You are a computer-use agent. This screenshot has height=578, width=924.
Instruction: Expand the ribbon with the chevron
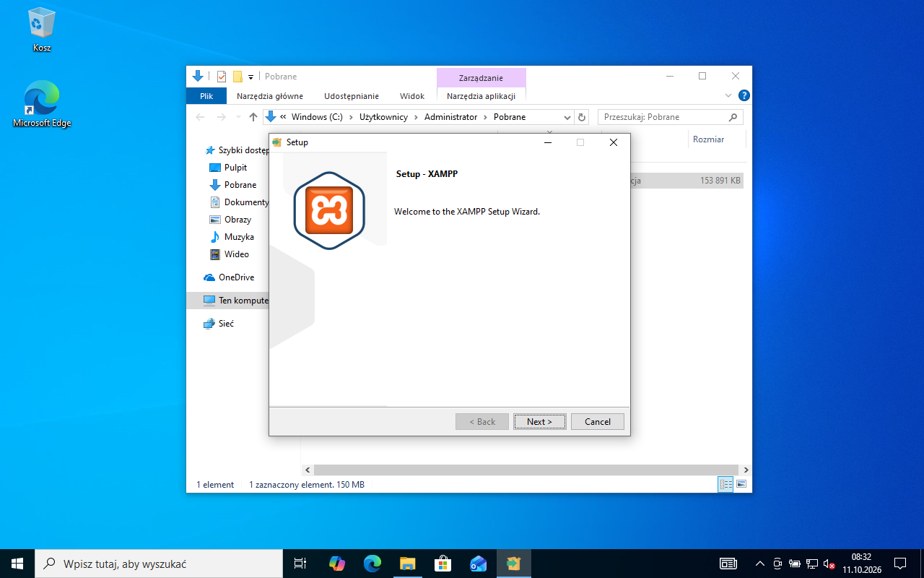point(728,95)
